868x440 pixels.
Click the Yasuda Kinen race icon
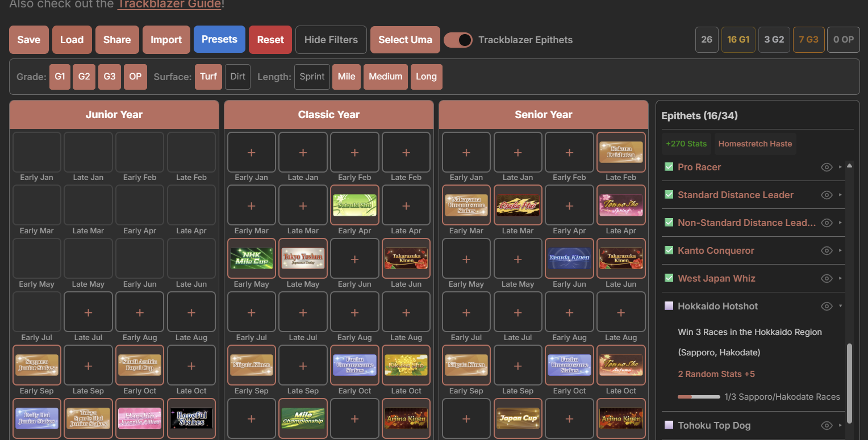[x=569, y=258]
